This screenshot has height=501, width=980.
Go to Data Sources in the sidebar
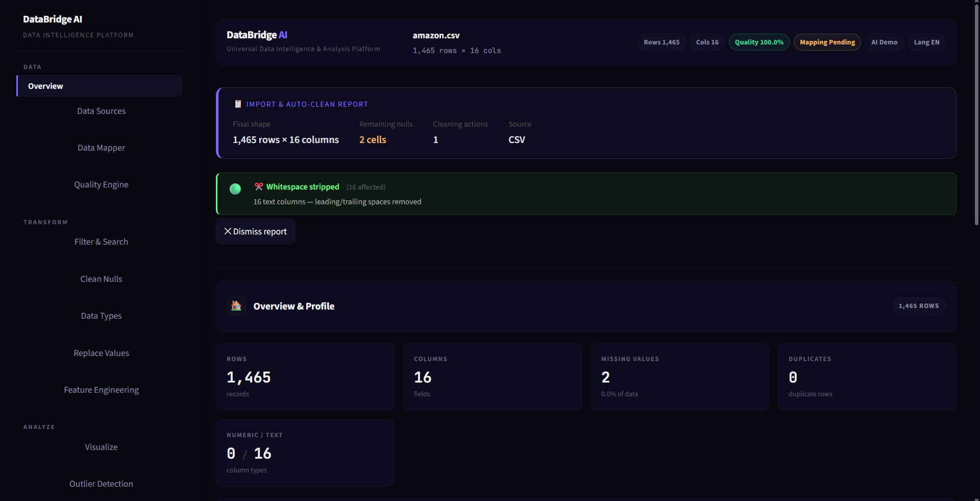(x=101, y=111)
